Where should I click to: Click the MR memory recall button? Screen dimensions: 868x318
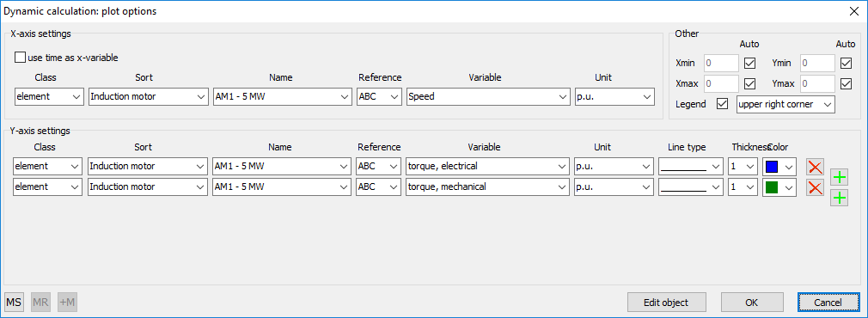(40, 303)
